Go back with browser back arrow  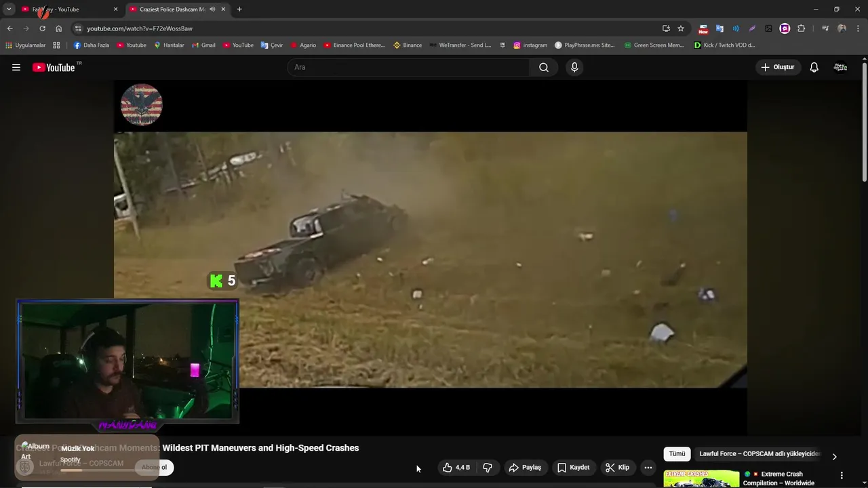coord(9,28)
